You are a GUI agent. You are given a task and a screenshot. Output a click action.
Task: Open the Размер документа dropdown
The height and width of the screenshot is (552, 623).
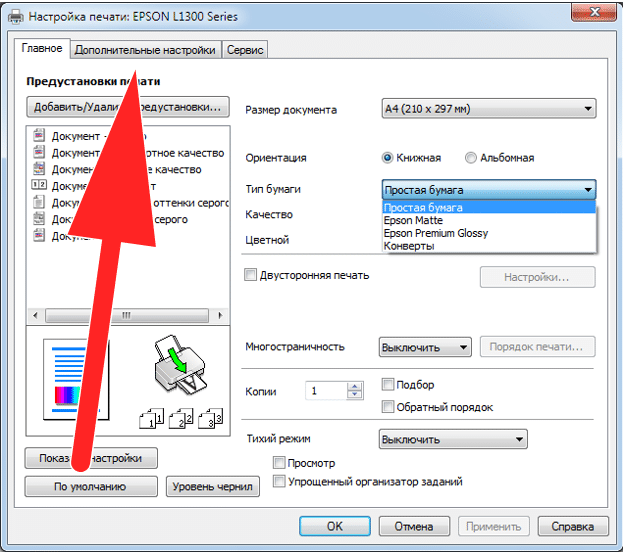pos(489,108)
